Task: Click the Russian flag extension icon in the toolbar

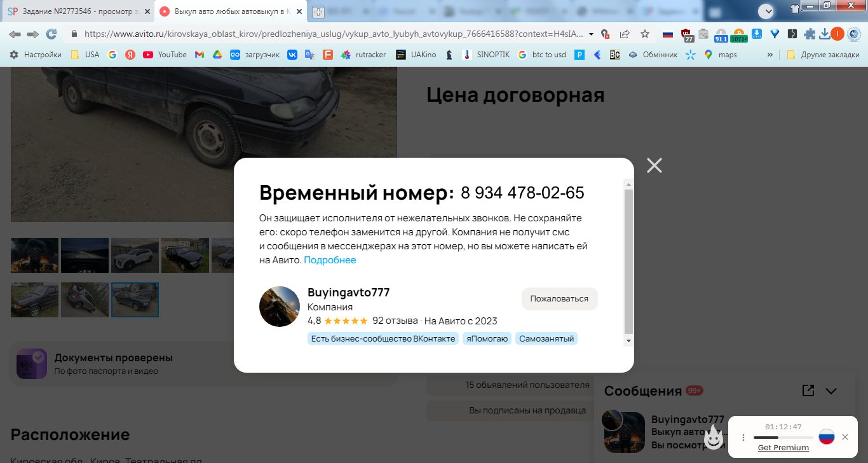Action: (667, 34)
